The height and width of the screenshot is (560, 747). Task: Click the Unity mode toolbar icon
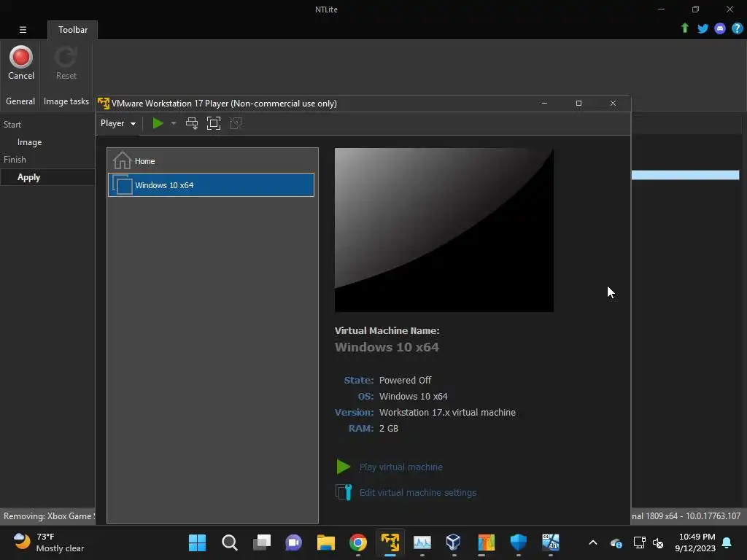pyautogui.click(x=236, y=123)
